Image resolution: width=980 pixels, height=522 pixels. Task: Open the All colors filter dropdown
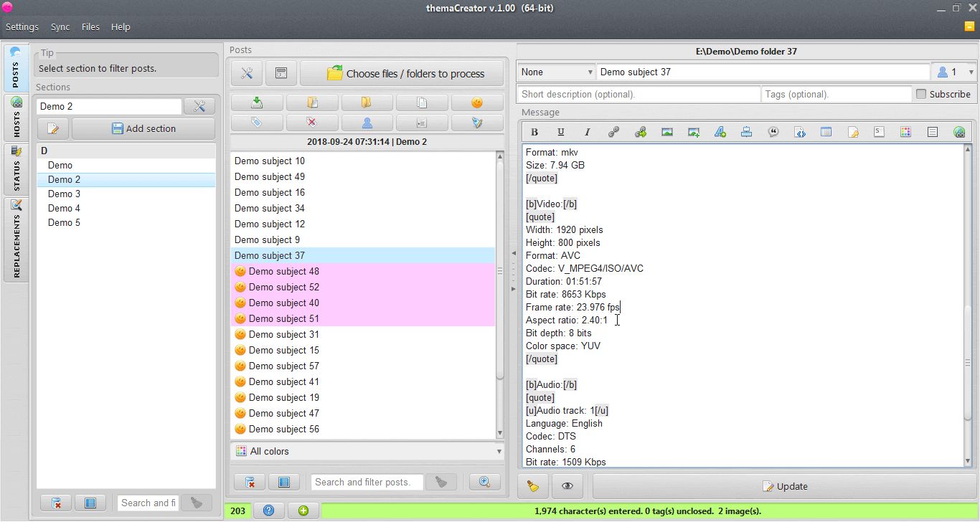point(367,451)
